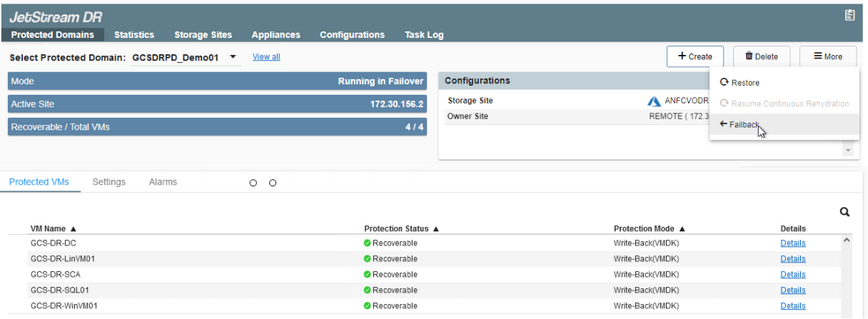Open Details link for GCS-DR-SCA
This screenshot has height=319, width=868.
793,275
